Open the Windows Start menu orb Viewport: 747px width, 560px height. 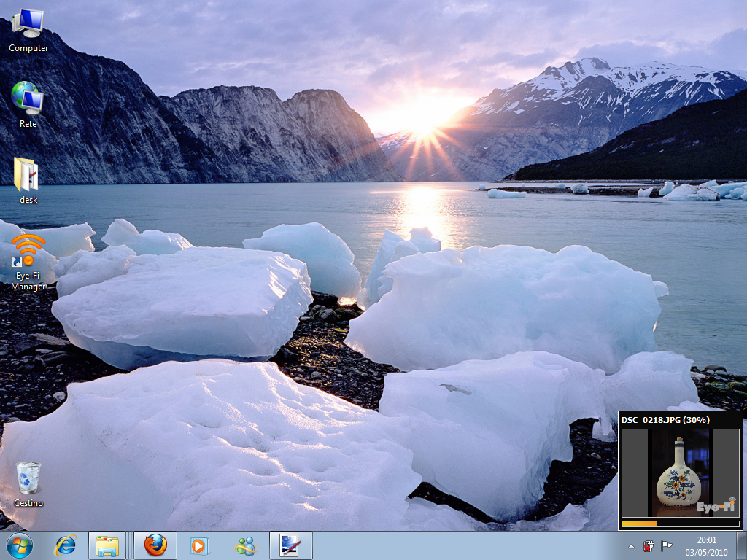(20, 545)
